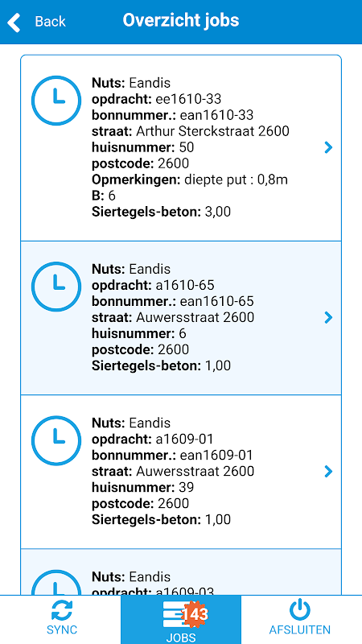
Task: Tap the back arrow icon in header
Action: point(14,22)
